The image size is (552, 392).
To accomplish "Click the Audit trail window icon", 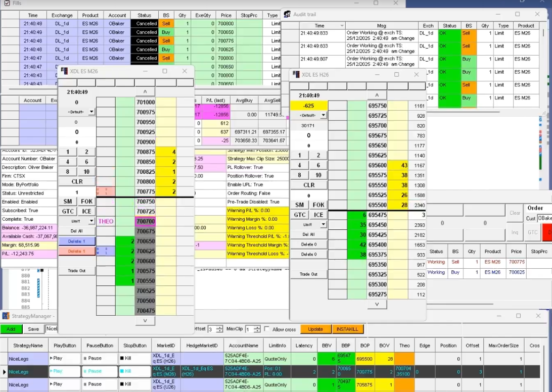I will [x=287, y=14].
